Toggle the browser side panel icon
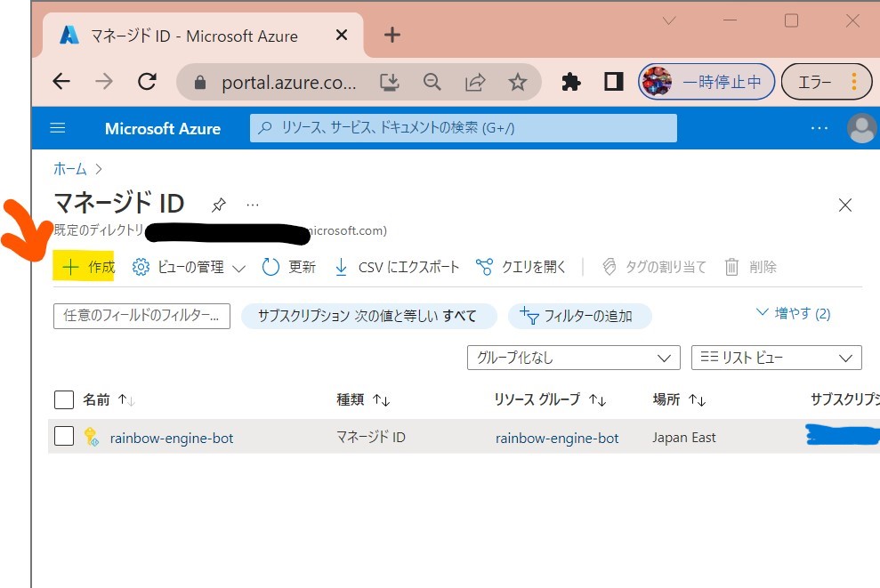This screenshot has height=588, width=880. click(x=613, y=82)
